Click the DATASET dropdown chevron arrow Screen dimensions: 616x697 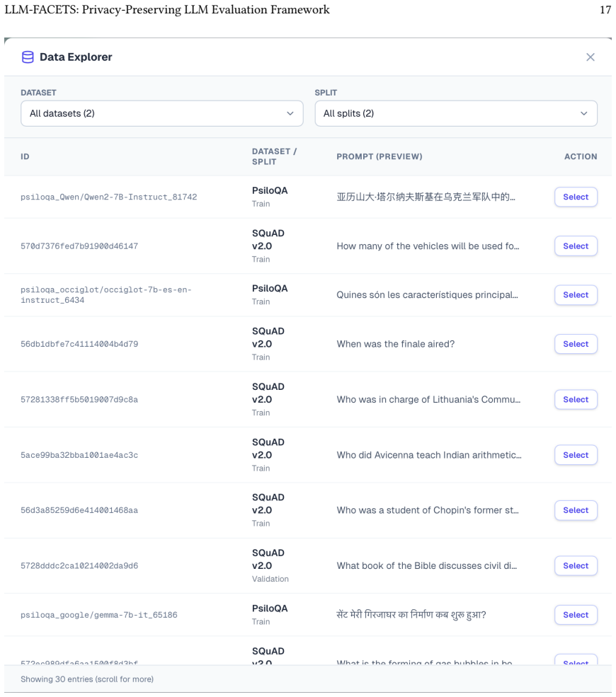tap(290, 113)
